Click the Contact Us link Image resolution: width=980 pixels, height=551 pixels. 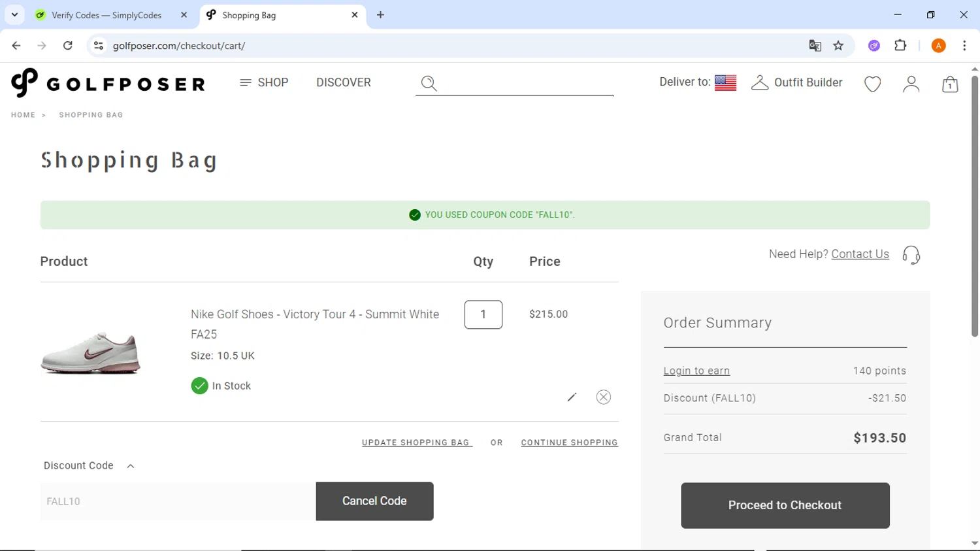pyautogui.click(x=860, y=254)
